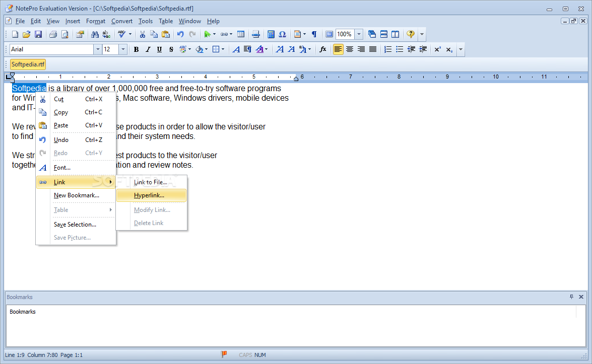Pin the Bookmarks panel

pos(572,297)
